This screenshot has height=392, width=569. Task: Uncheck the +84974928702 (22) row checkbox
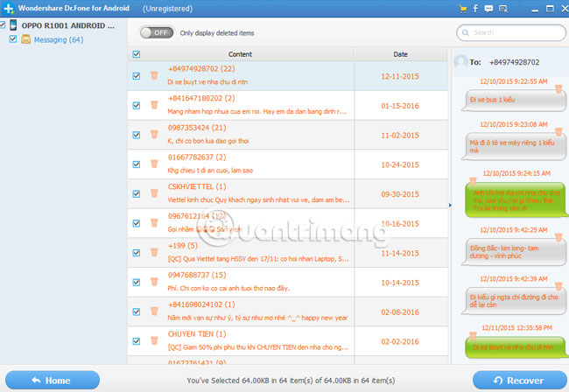(136, 76)
